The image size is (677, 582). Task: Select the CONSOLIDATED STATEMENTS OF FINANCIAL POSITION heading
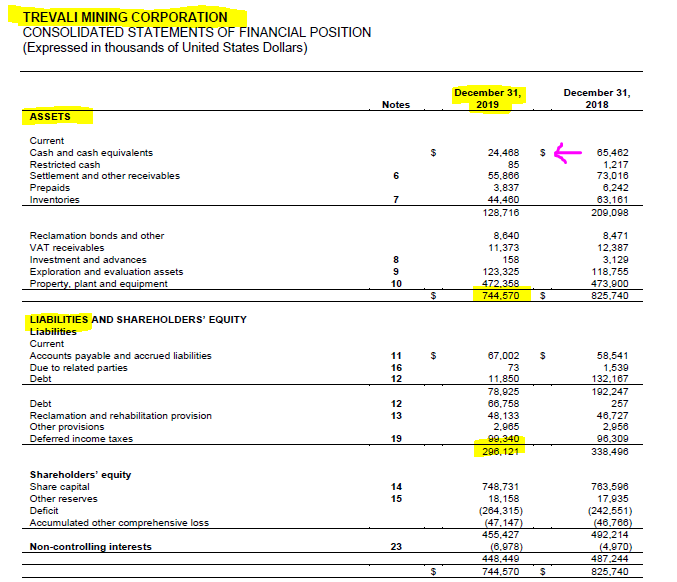pos(197,32)
